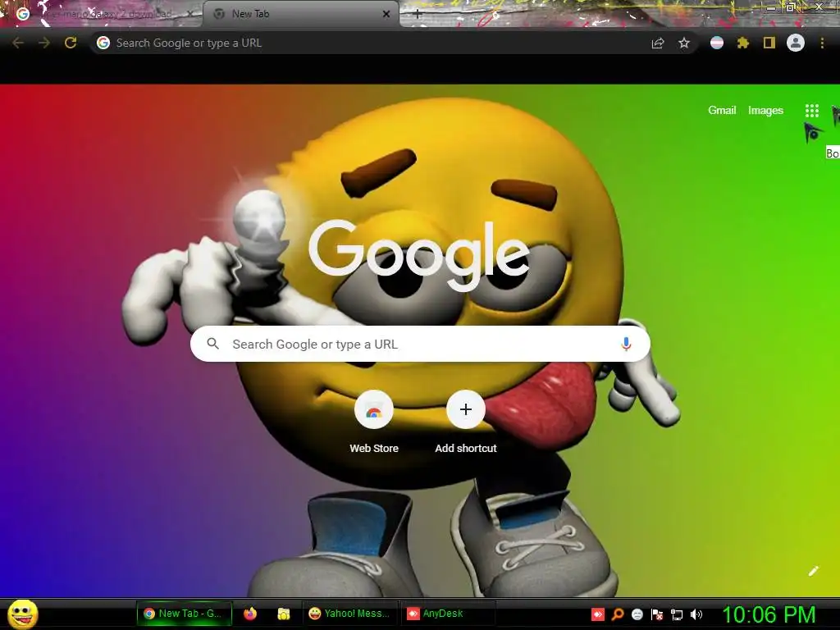Image resolution: width=840 pixels, height=630 pixels.
Task: Close the mario galaxy 2 download tab
Action: tap(189, 15)
